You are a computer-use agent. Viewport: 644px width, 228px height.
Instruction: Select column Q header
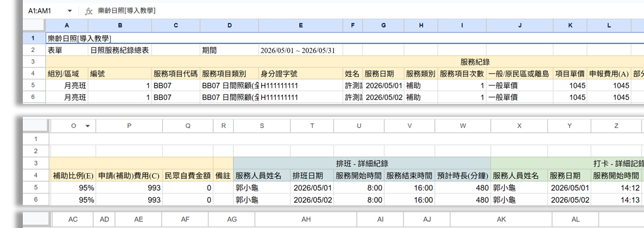point(188,126)
